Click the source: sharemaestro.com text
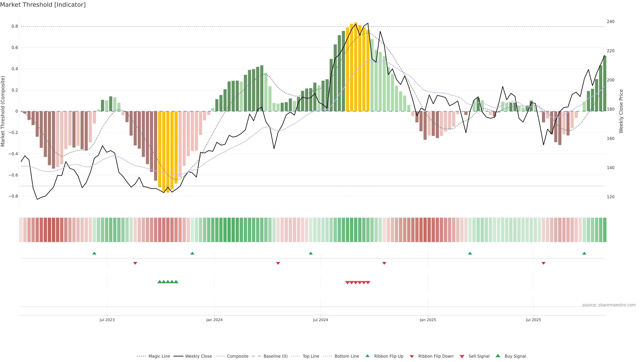The width and height of the screenshot is (644, 362). tap(609, 305)
